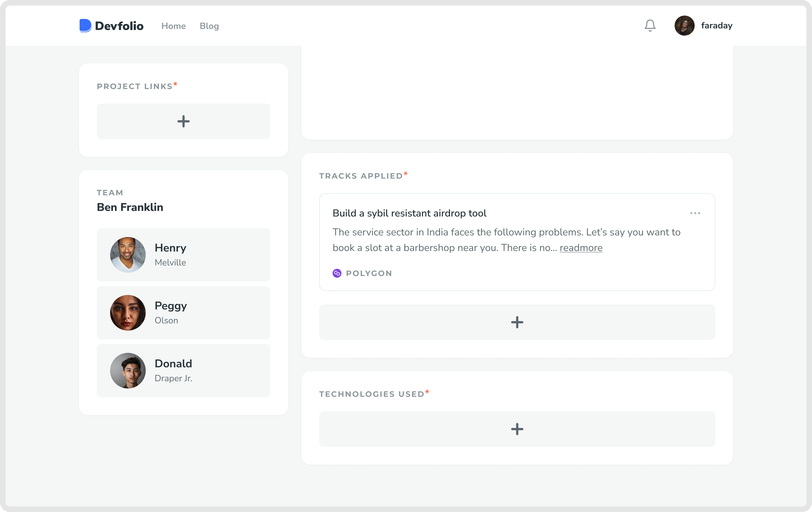Click the Devfolio wordmark text
Image resolution: width=812 pixels, height=512 pixels.
[119, 26]
